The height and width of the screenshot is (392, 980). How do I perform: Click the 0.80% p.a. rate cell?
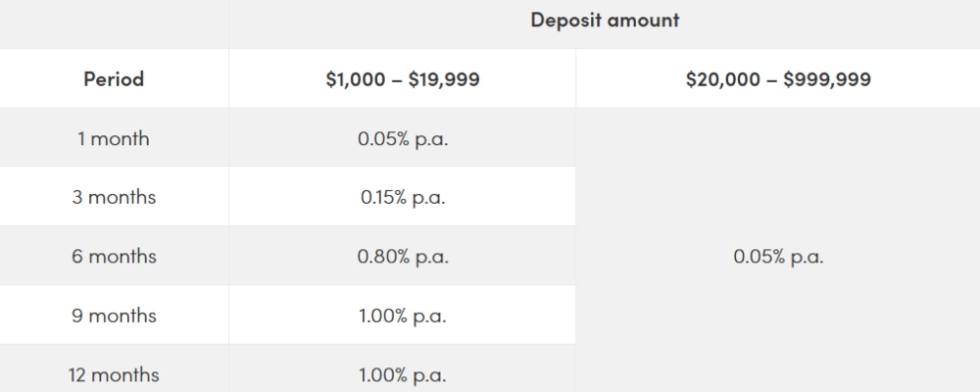coord(403,256)
